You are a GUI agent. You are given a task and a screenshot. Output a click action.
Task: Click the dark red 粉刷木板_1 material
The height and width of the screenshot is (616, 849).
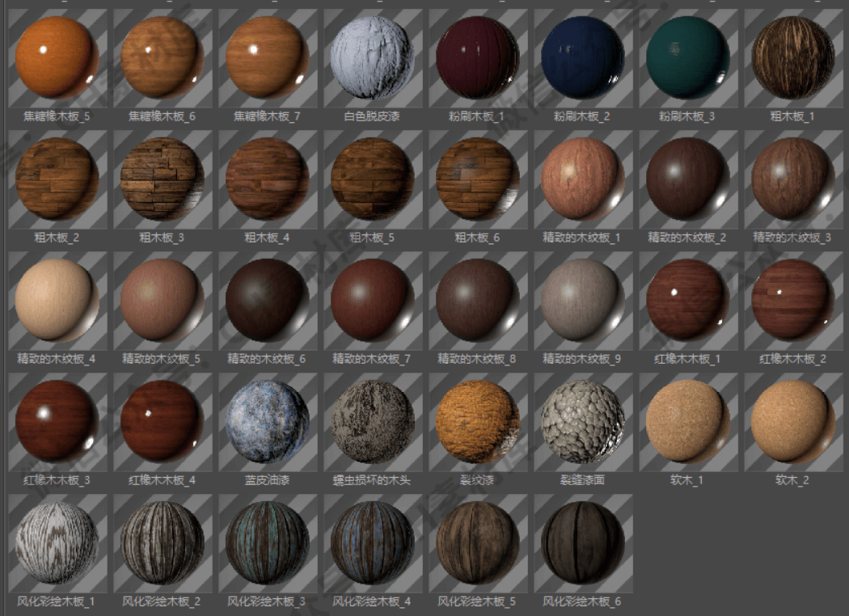477,57
